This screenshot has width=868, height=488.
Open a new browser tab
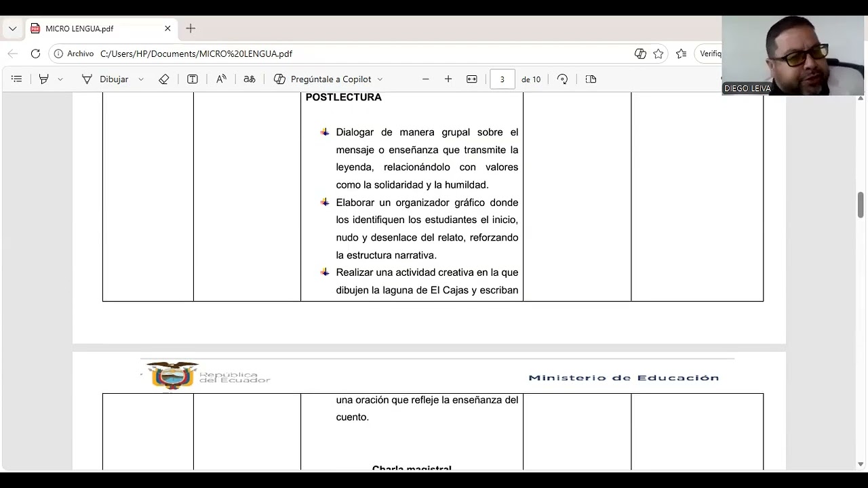[x=191, y=28]
